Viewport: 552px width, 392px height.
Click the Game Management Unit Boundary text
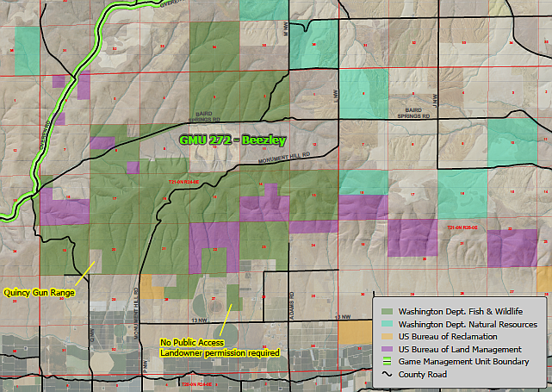tap(465, 362)
